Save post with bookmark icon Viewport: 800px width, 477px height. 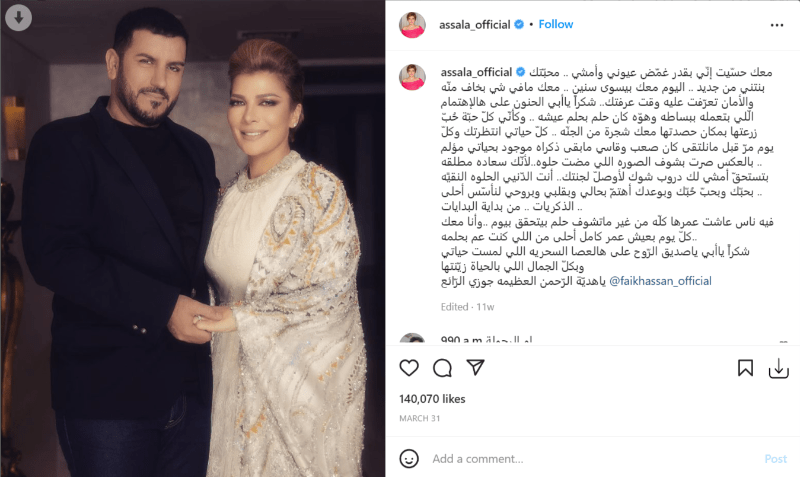pyautogui.click(x=745, y=368)
